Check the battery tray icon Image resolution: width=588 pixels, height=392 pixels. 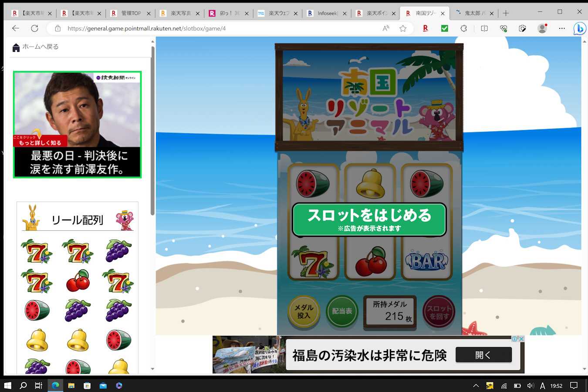pos(517,385)
